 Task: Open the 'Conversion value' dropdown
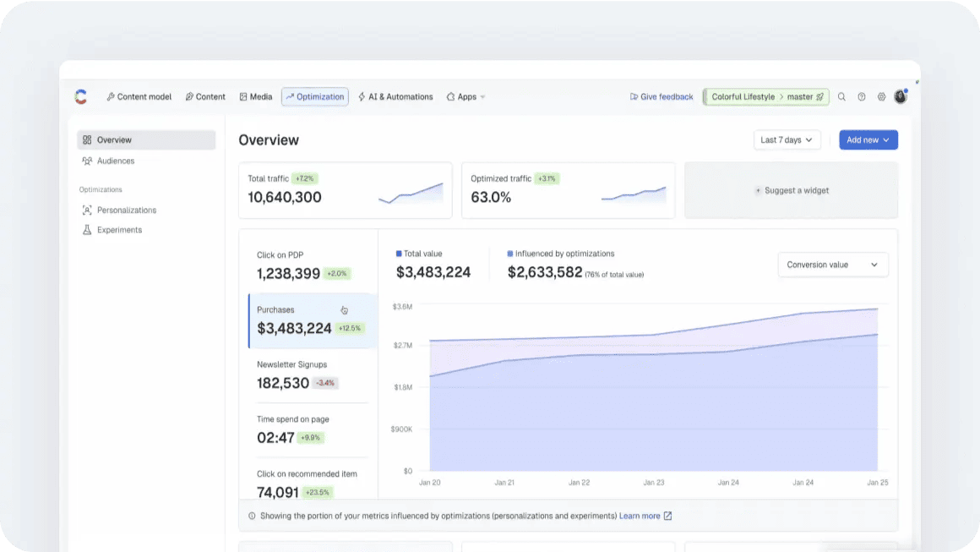point(833,265)
